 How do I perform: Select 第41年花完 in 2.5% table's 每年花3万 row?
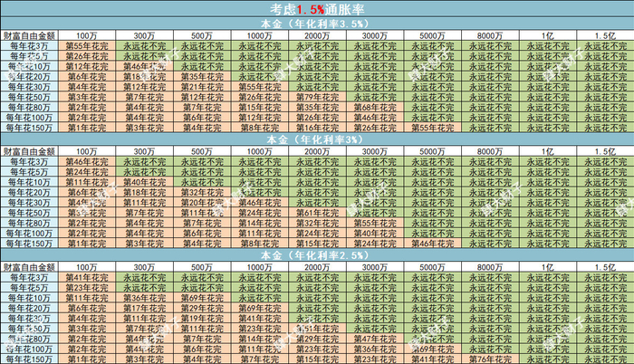point(87,277)
